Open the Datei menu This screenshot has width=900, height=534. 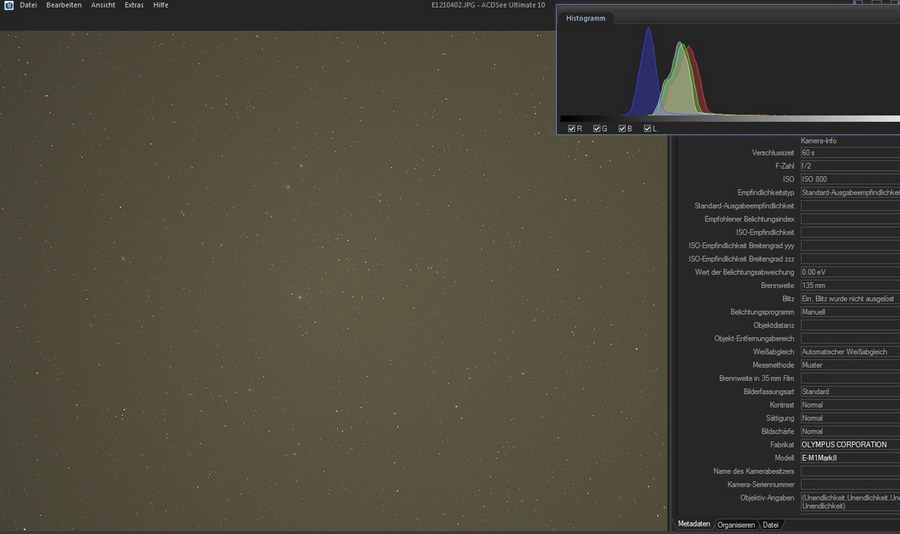[28, 6]
